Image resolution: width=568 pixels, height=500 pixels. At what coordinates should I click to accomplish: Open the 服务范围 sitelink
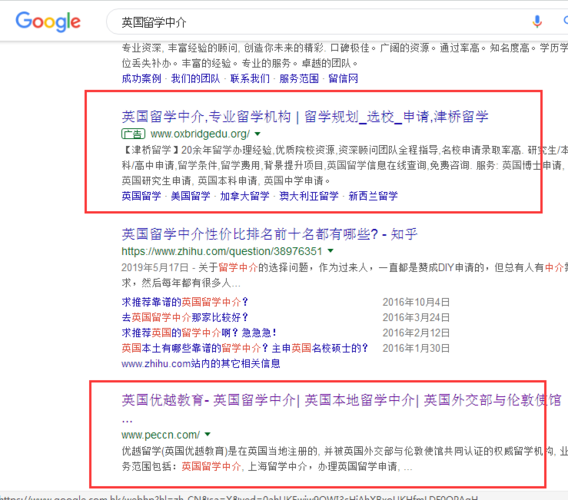click(x=299, y=79)
